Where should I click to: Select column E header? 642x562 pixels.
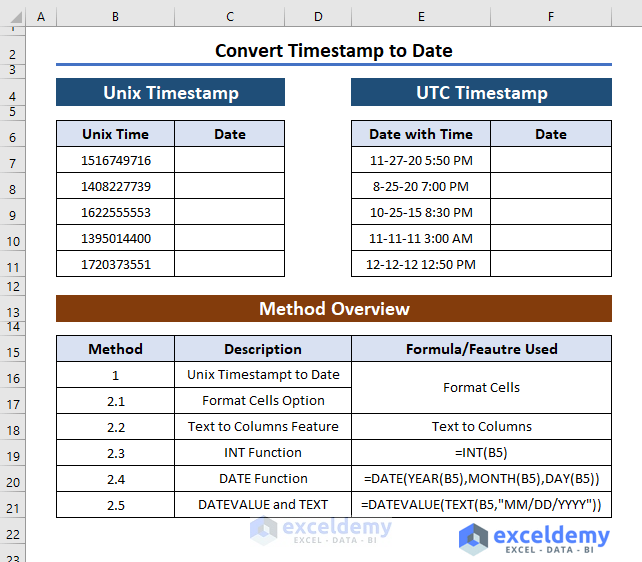421,16
